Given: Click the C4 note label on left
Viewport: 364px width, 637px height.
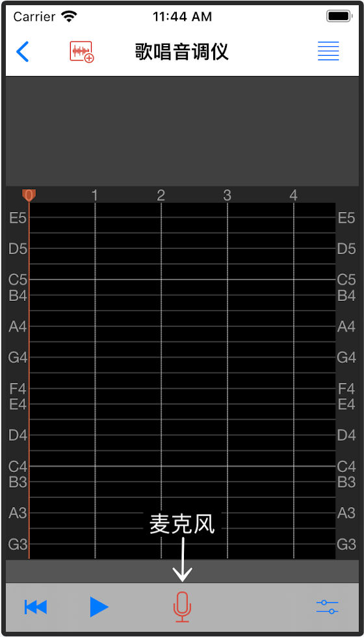Looking at the screenshot, I should 18,467.
